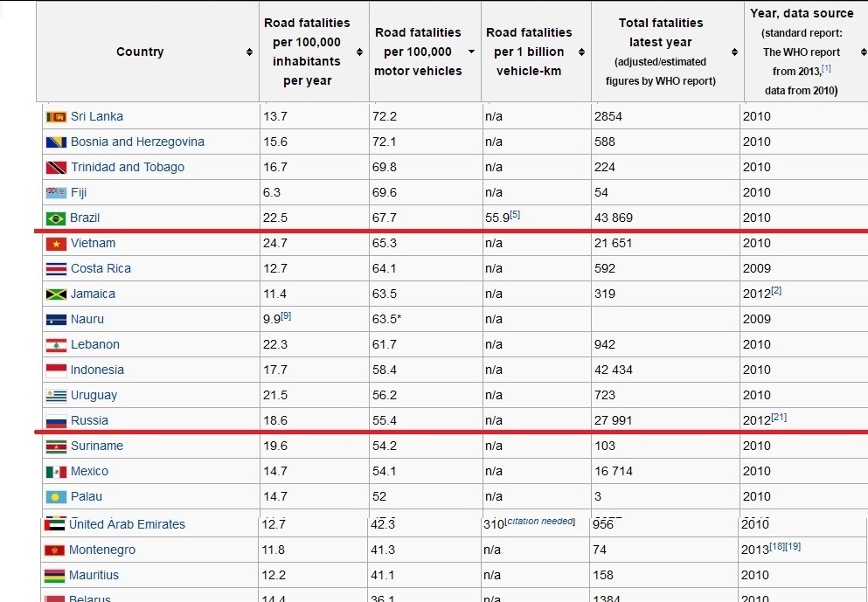Open citation needed note for UAE
The height and width of the screenshot is (602, 868).
coord(540,522)
